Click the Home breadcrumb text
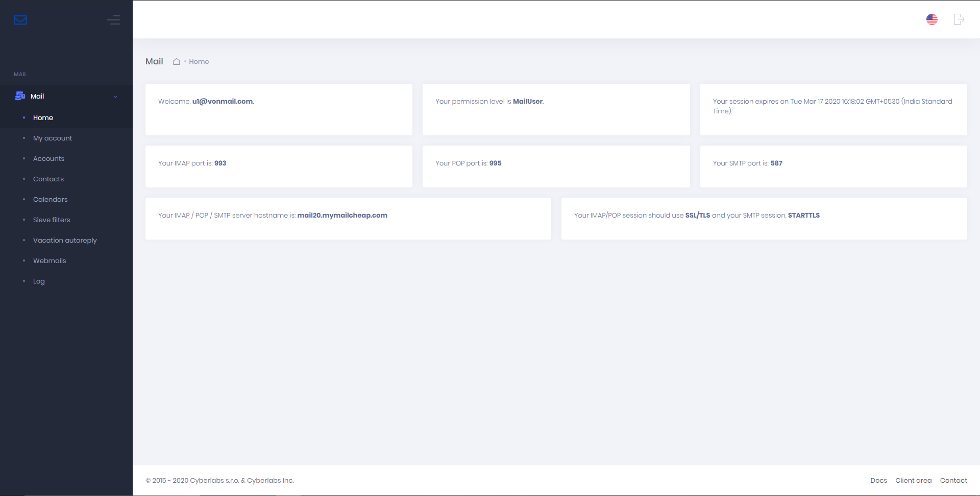Viewport: 980px width, 496px height. (199, 62)
